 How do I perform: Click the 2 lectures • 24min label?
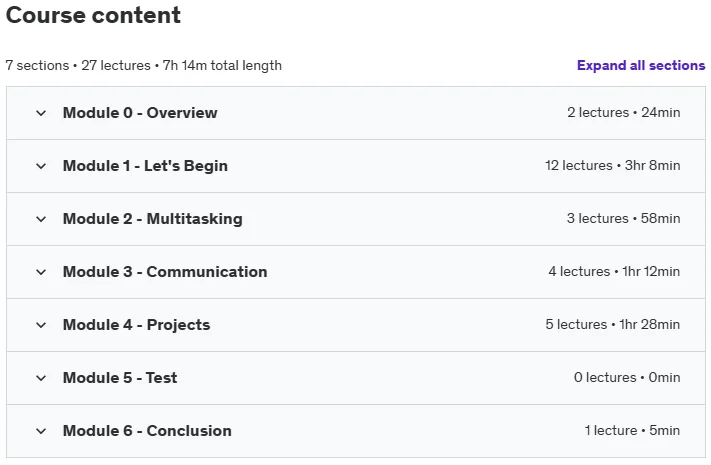click(623, 112)
